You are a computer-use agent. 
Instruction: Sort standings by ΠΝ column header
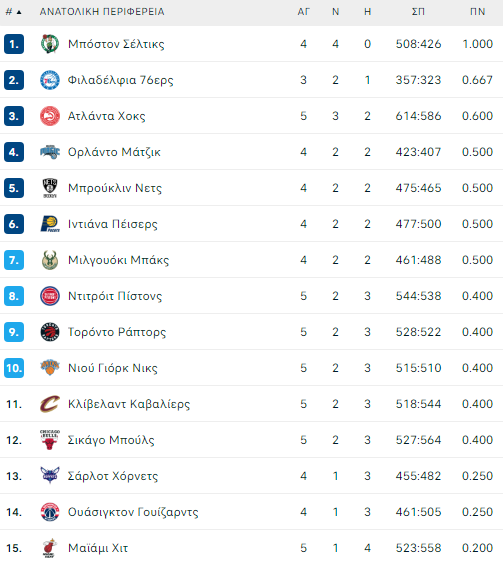[477, 12]
